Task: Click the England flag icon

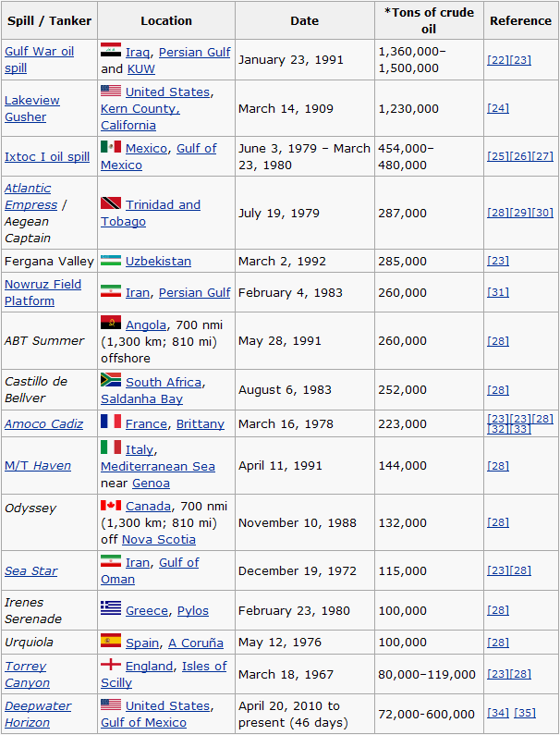Action: (111, 664)
